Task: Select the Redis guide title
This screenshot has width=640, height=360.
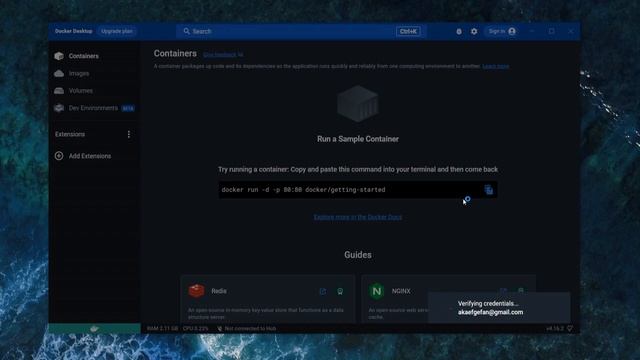Action: tap(219, 291)
